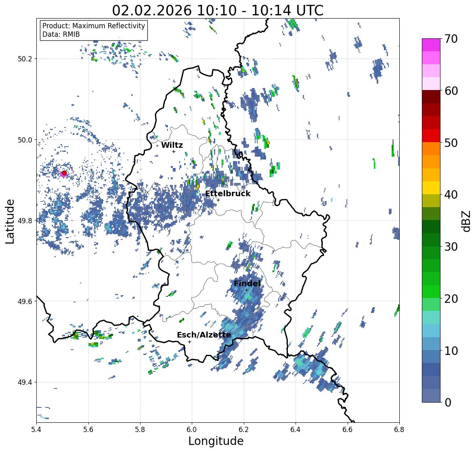
Task: Click longitude tick label 6.6
Action: [348, 429]
